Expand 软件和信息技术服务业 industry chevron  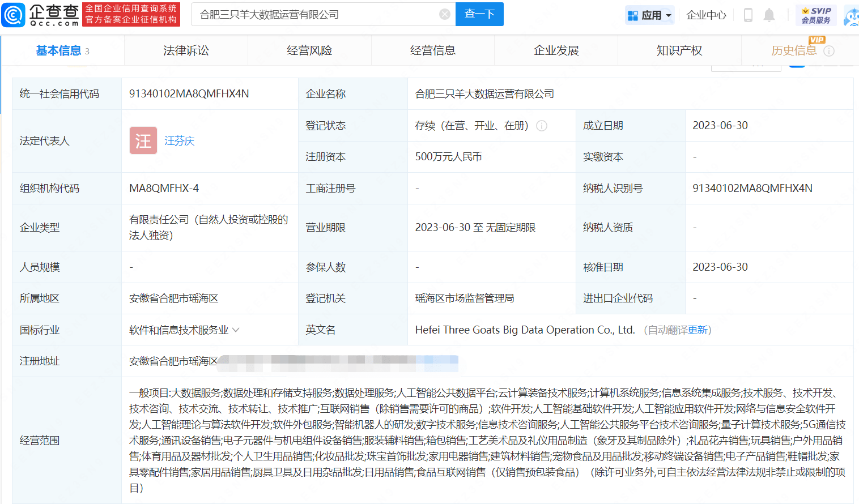click(x=236, y=330)
